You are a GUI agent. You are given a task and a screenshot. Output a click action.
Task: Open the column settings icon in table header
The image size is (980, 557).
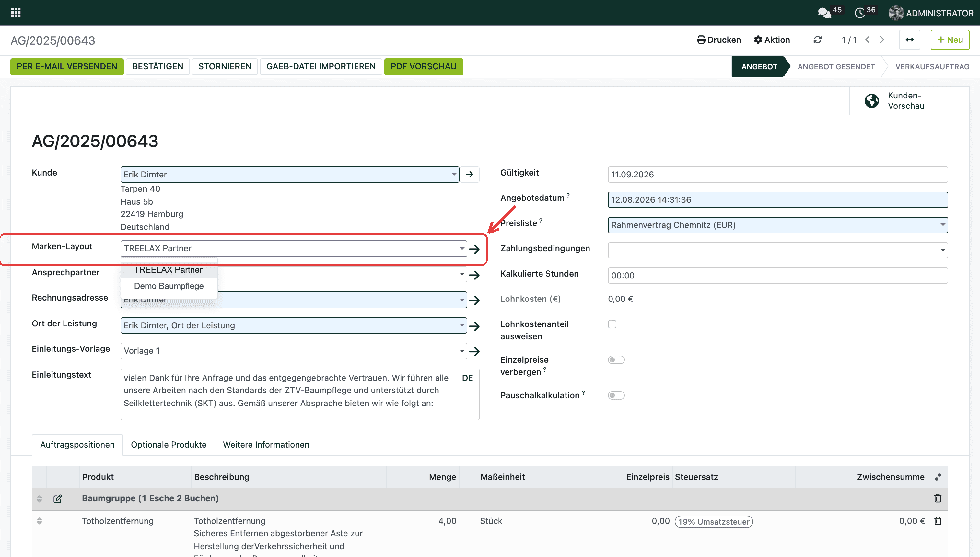pyautogui.click(x=938, y=477)
